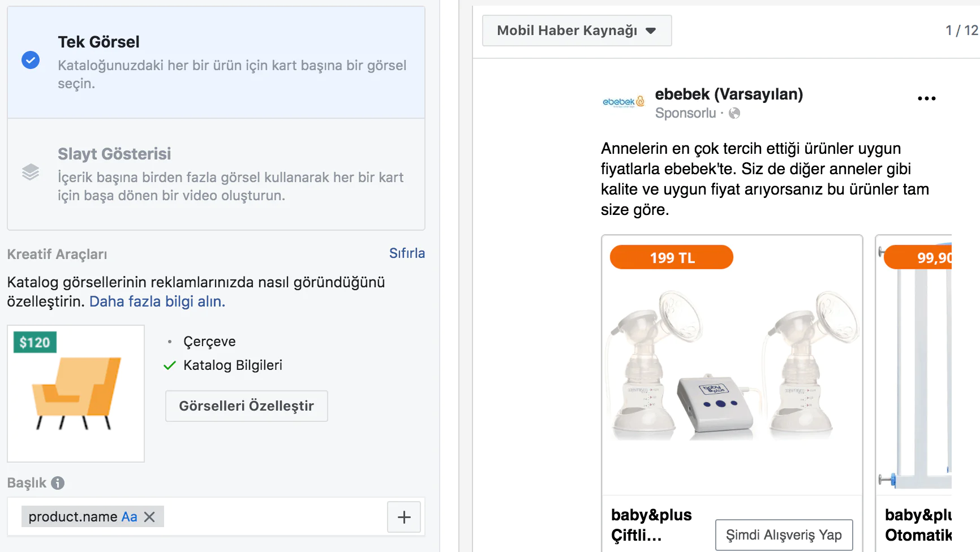Click inside the Başlık input field
This screenshot has height=552, width=980.
coord(272,517)
